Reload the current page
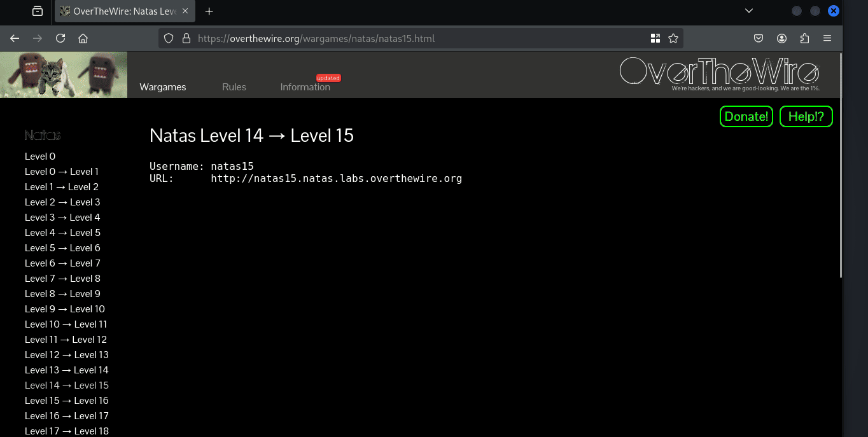This screenshot has width=868, height=437. (60, 38)
